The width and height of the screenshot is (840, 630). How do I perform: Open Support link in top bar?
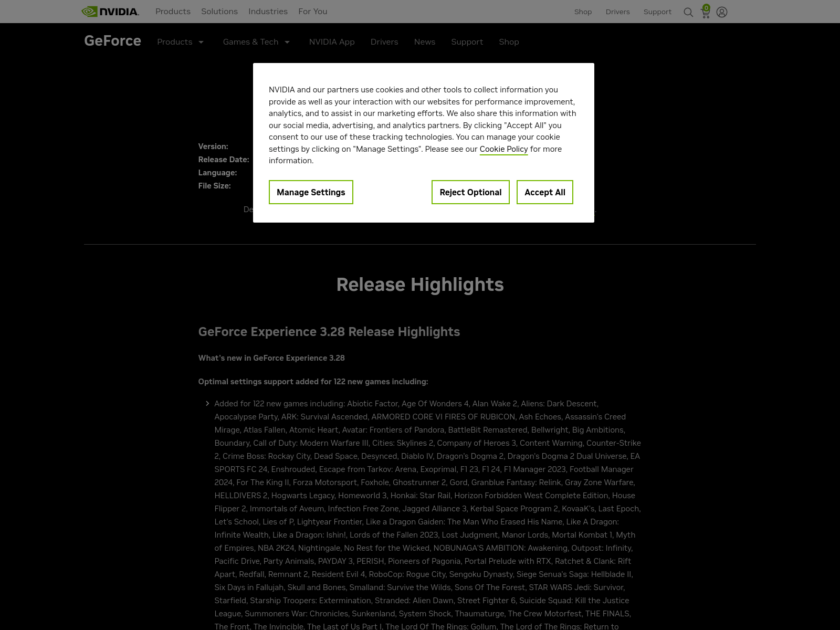coord(657,12)
